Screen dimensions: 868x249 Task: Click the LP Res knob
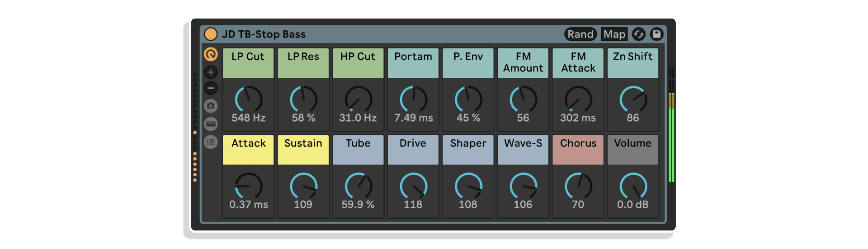point(303,99)
